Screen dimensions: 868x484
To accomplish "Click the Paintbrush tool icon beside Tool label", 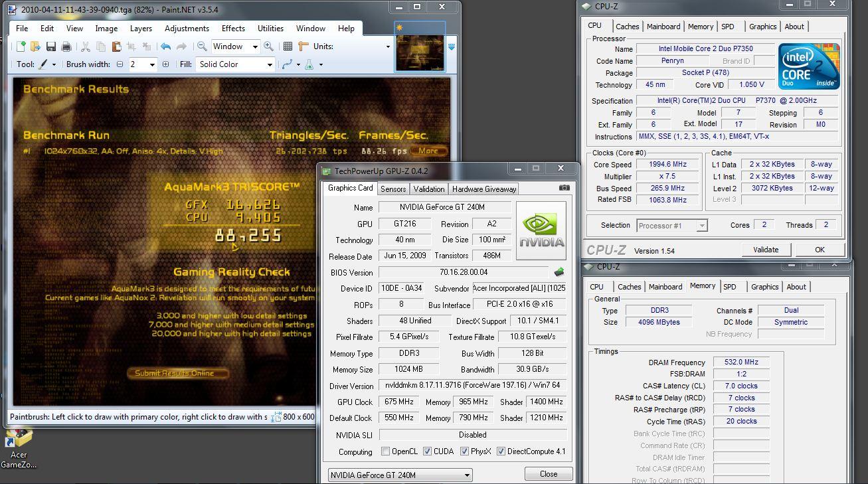I will click(43, 64).
